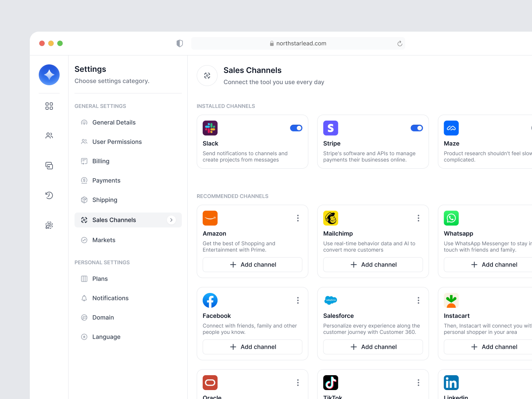Click the Maze app icon

coord(451,128)
